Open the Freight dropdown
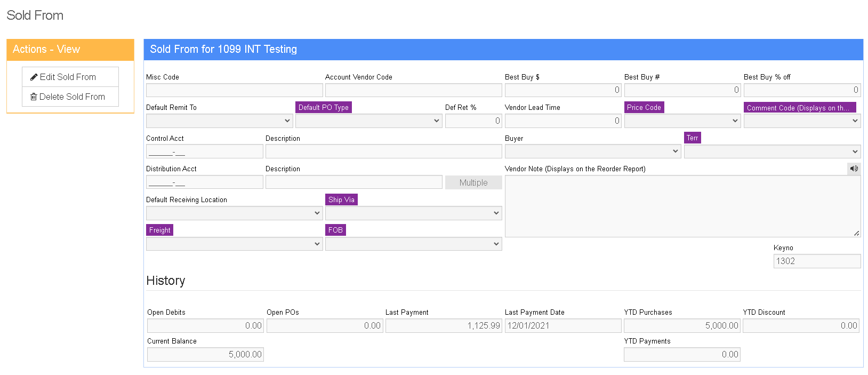 click(x=234, y=244)
